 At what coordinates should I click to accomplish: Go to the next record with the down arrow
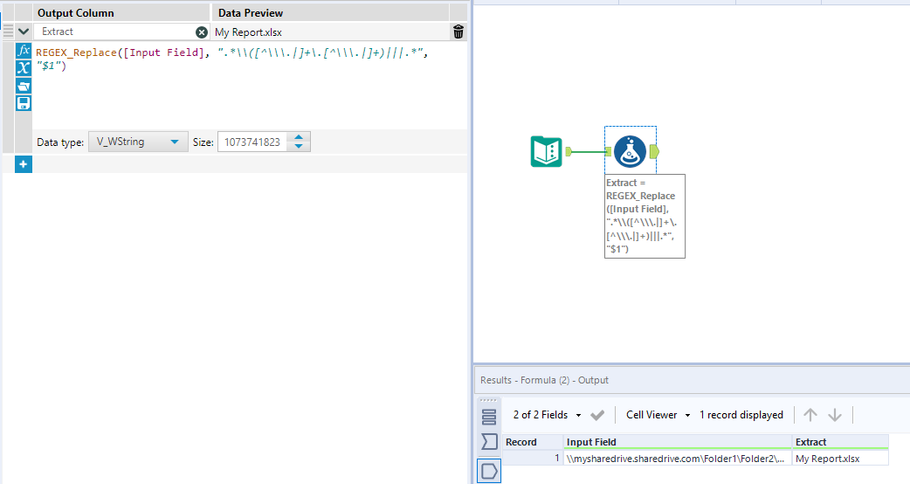pos(835,415)
